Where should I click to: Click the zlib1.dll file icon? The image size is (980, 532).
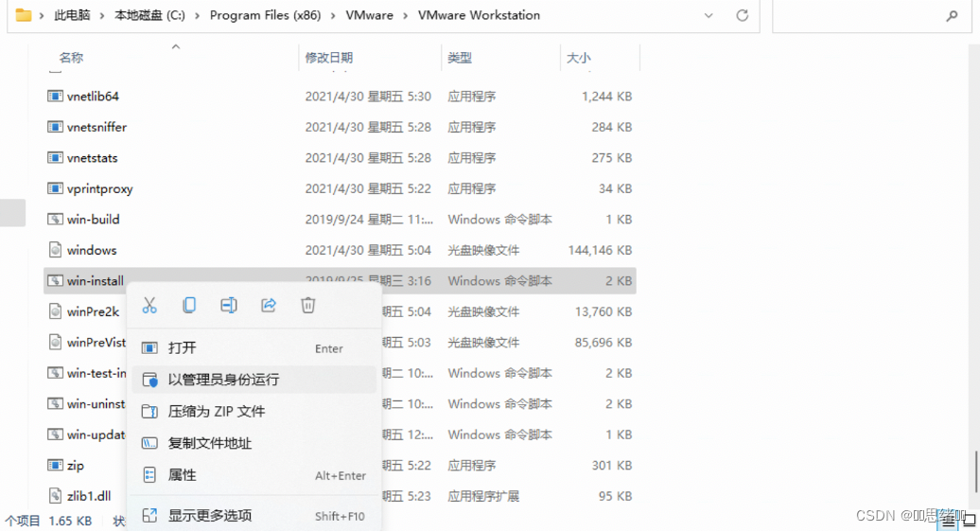pos(55,496)
